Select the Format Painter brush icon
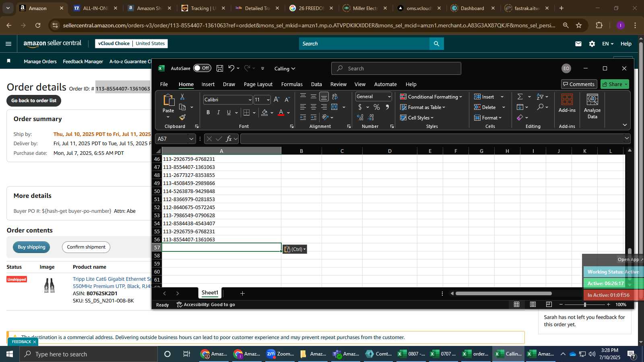 point(182,117)
